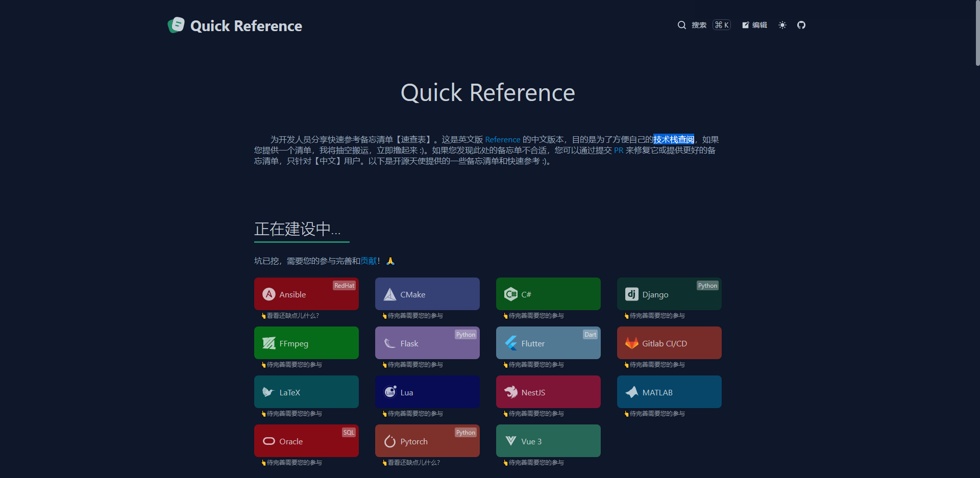The image size is (980, 478).
Task: Click the Dart tag on Flutter card
Action: (x=590, y=335)
